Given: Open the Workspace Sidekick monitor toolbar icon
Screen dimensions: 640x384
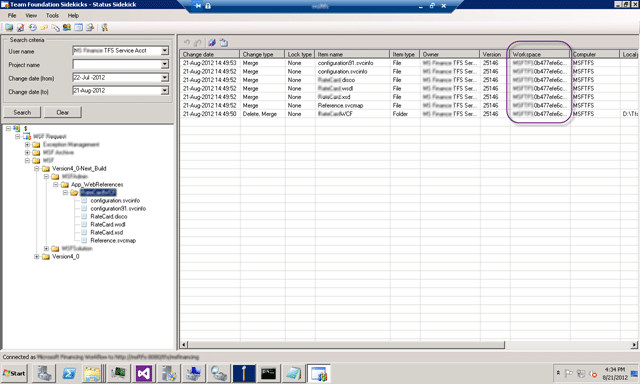Looking at the screenshot, I should [x=9, y=27].
